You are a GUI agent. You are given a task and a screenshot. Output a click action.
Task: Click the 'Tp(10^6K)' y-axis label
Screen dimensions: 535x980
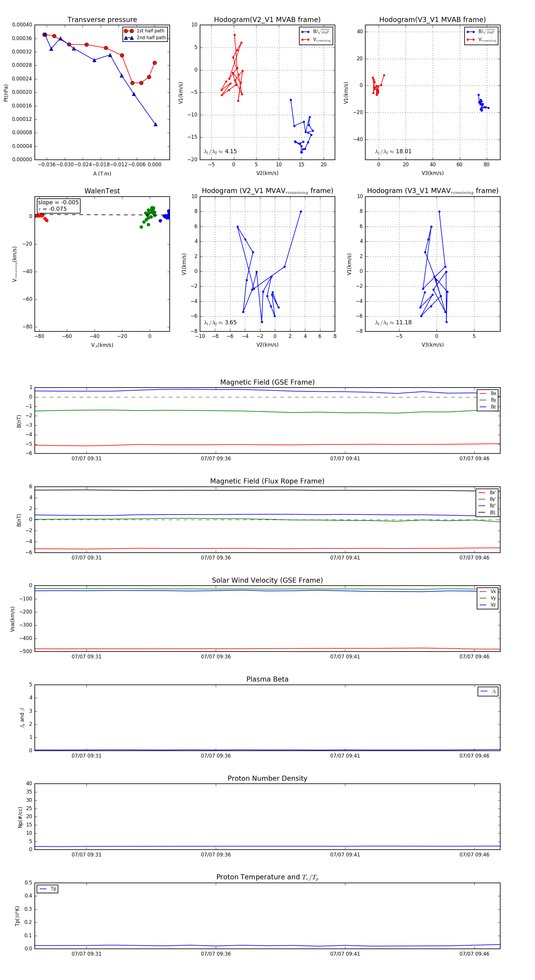[x=17, y=916]
